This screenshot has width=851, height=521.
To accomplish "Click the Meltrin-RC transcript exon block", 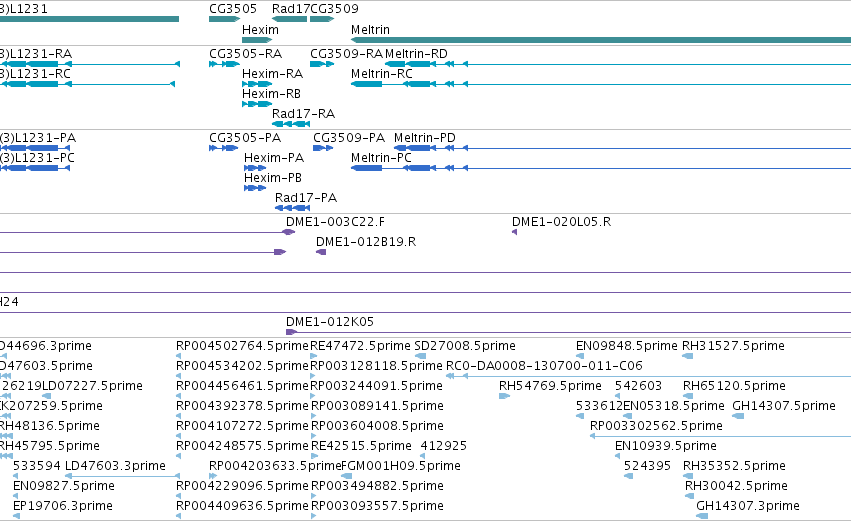I will tap(366, 84).
